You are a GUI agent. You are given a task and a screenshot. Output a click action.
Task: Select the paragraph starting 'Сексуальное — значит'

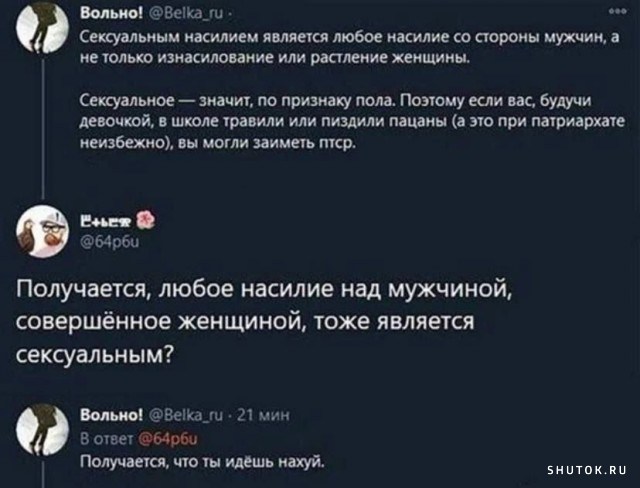tap(352, 122)
